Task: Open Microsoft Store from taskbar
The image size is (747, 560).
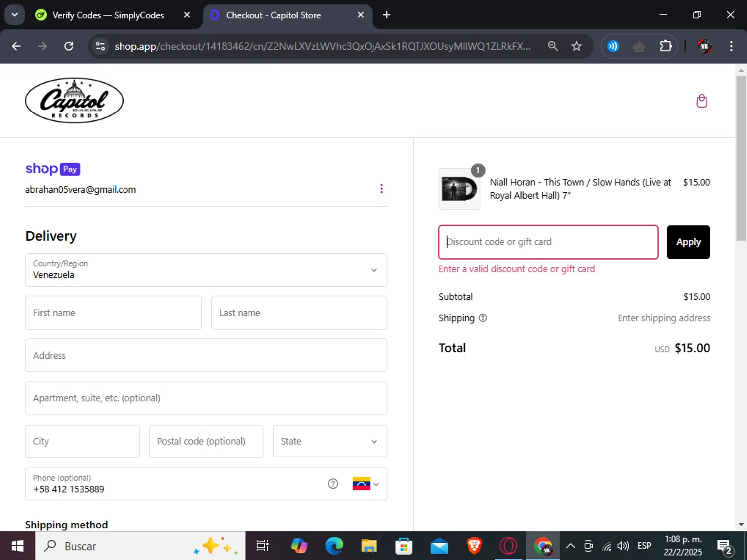Action: [404, 546]
